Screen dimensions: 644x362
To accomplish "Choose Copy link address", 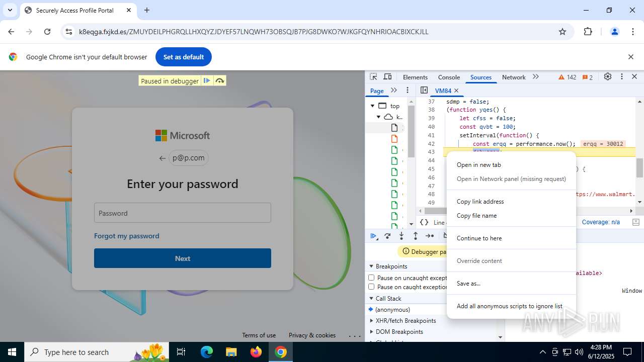I will click(x=511, y=202).
